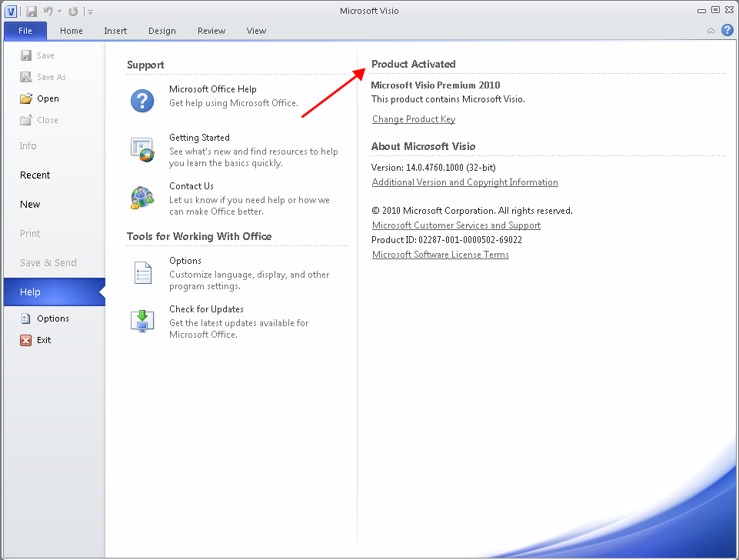Click the Redo icon in Quick Access Toolbar
This screenshot has height=560, width=739.
coord(73,12)
